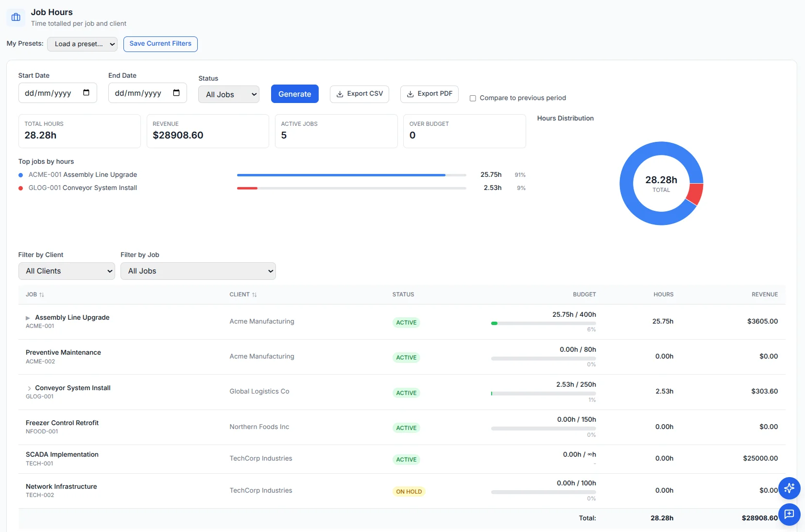
Task: Open Start Date calendar picker icon
Action: tap(86, 93)
